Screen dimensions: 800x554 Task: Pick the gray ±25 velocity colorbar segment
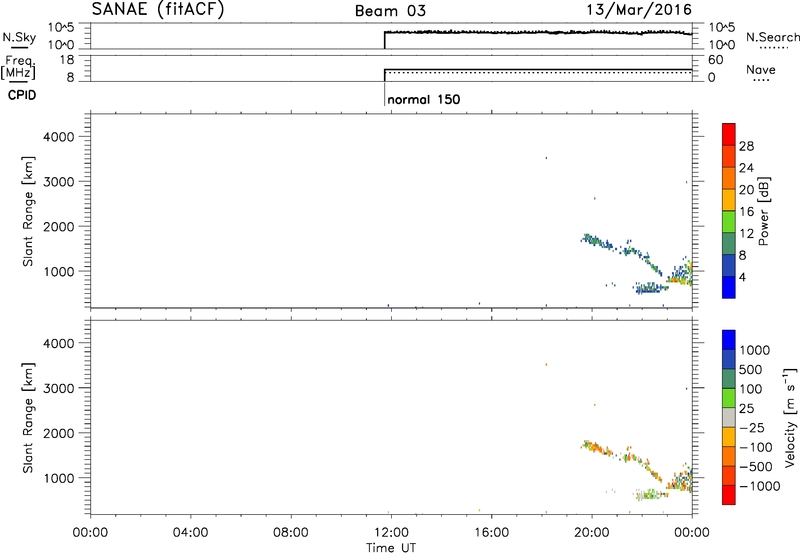pyautogui.click(x=729, y=417)
